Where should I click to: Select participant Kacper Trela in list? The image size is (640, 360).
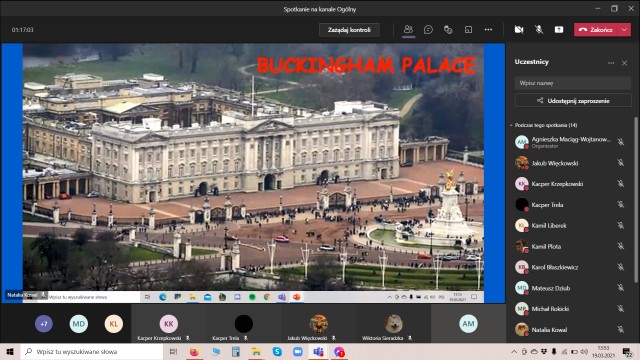(570, 204)
